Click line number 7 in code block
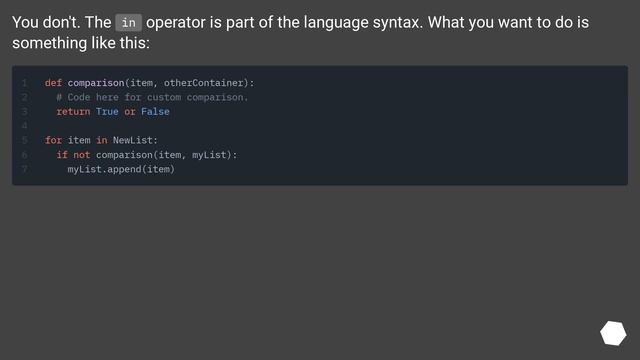The height and width of the screenshot is (360, 640). coord(24,169)
